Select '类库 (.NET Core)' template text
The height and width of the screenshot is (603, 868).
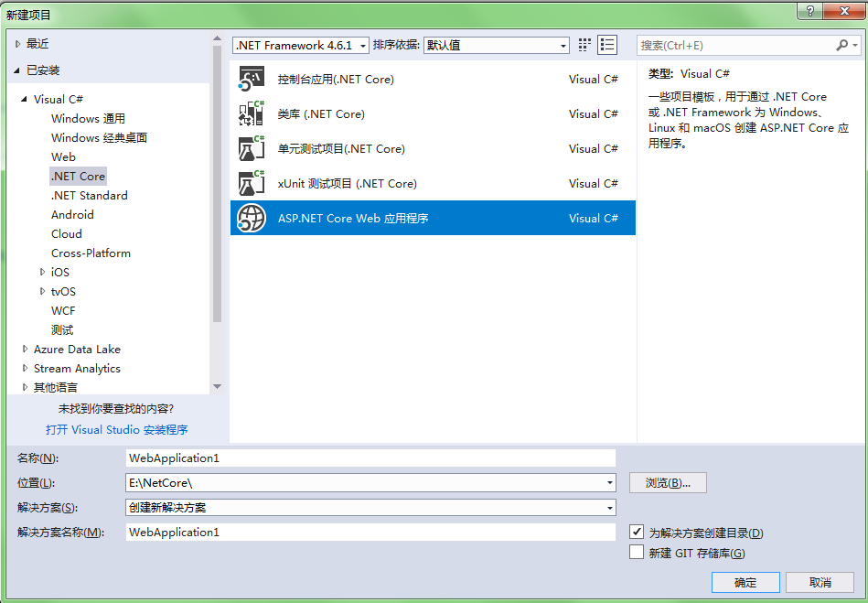pyautogui.click(x=321, y=114)
